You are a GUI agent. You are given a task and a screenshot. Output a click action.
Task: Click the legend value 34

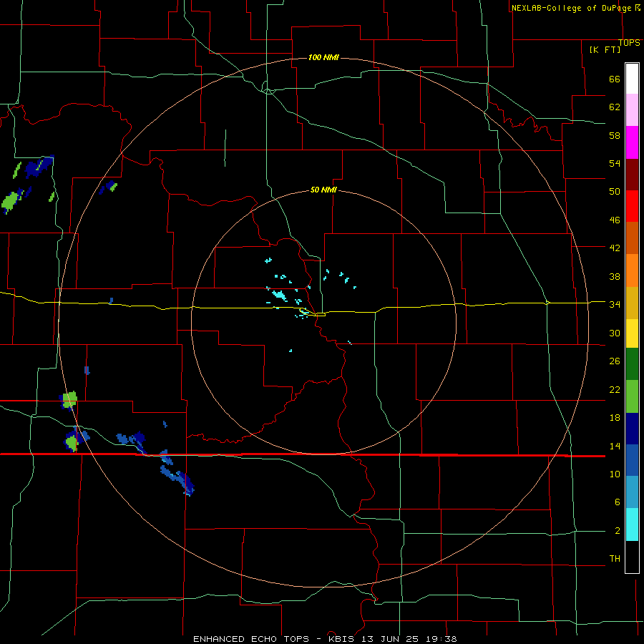615,305
